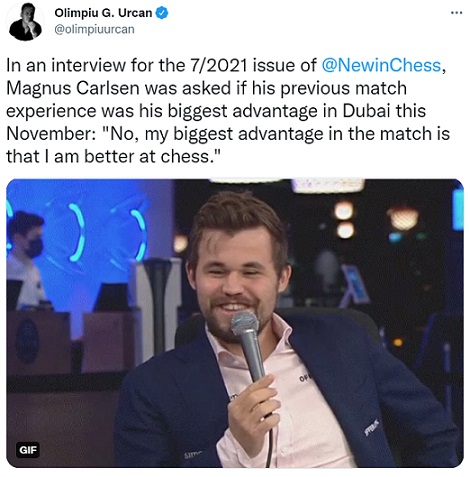Image resolution: width=470 pixels, height=477 pixels.
Task: Click the line beginning with 'November:'
Action: 228,134
